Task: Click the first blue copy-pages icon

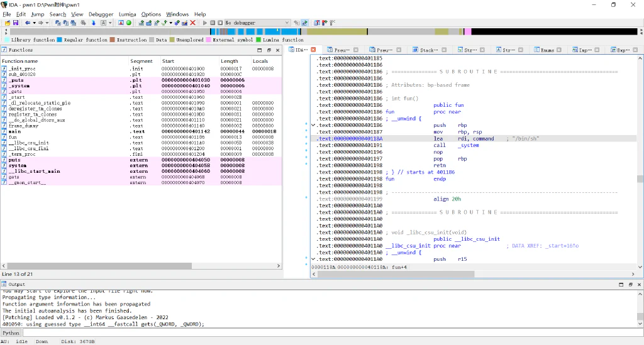Action: click(58, 23)
